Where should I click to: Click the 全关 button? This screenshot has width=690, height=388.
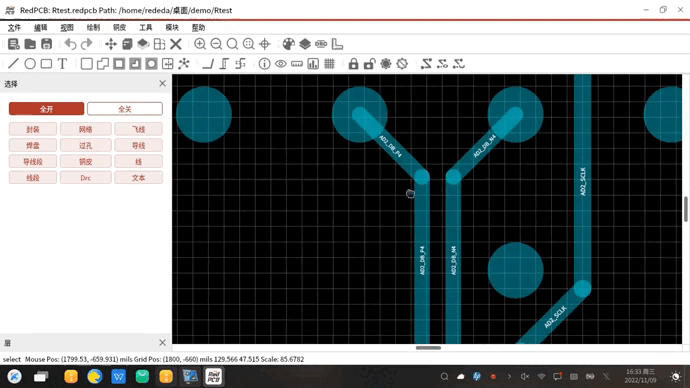coord(125,109)
